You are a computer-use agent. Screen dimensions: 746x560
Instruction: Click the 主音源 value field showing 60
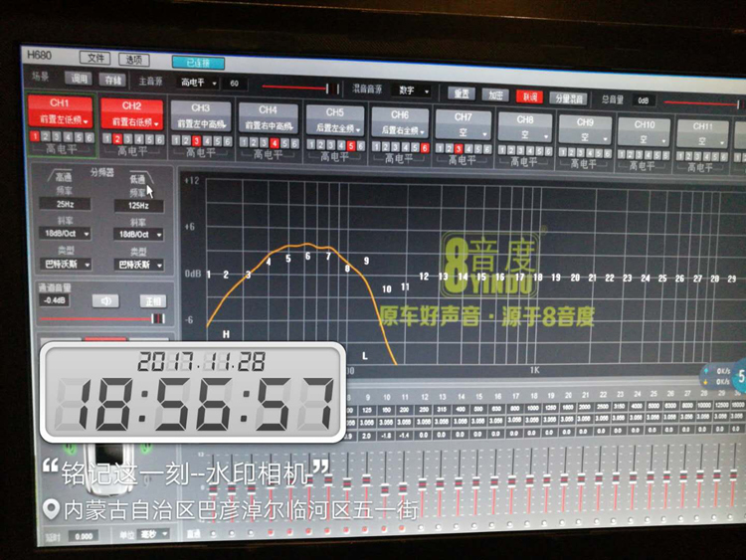(235, 84)
